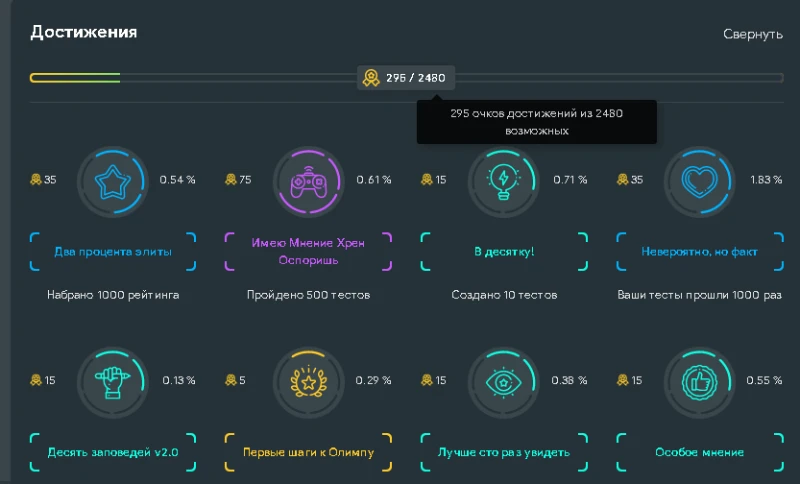Select the Особое мнение achievement title
Viewport: 800px width, 484px height.
pyautogui.click(x=699, y=452)
